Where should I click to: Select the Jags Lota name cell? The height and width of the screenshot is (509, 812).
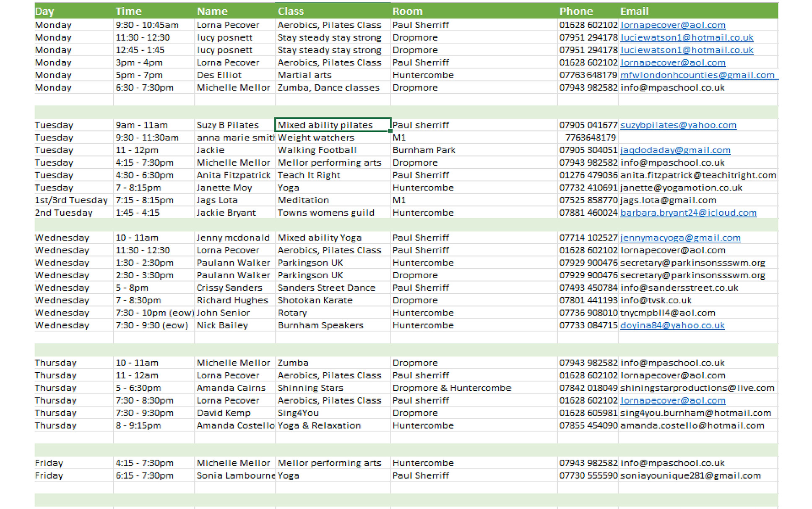(235, 200)
